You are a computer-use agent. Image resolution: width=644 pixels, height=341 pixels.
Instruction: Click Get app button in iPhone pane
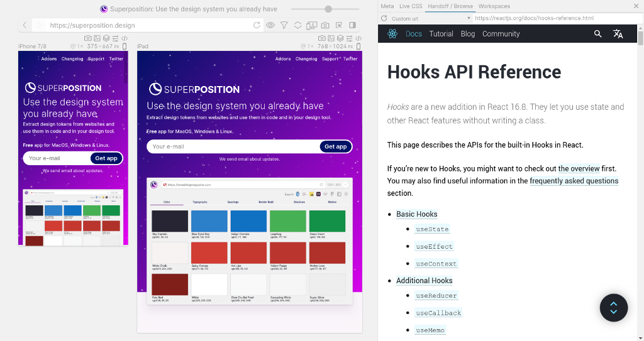(106, 158)
